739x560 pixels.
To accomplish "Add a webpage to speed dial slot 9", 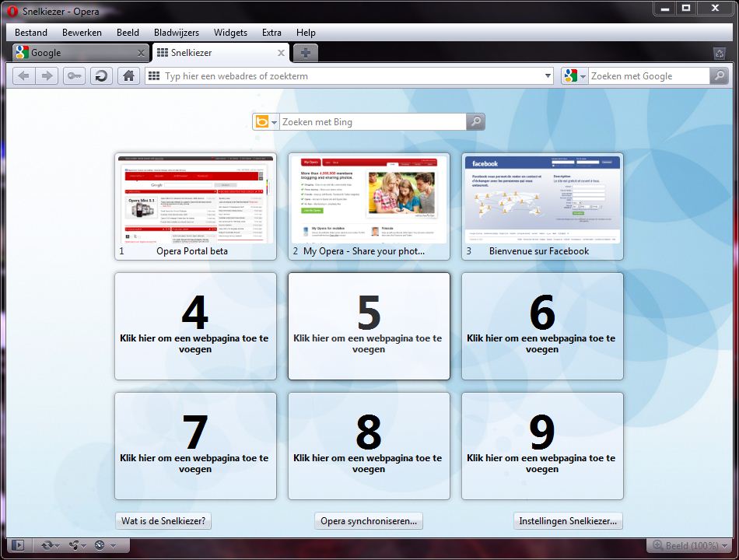I will [x=542, y=446].
